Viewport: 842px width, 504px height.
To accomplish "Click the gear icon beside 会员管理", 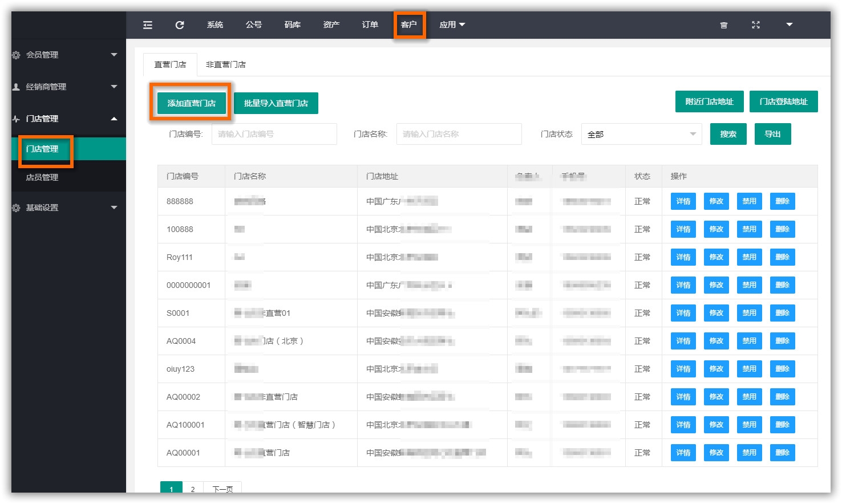I will point(16,55).
